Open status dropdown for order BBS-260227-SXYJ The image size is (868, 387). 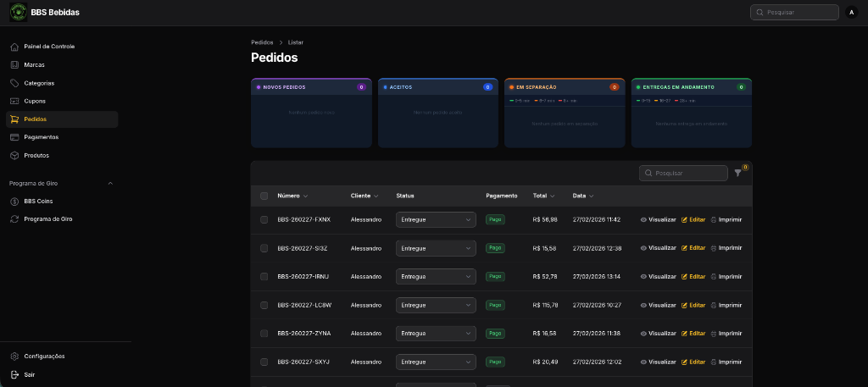point(436,362)
